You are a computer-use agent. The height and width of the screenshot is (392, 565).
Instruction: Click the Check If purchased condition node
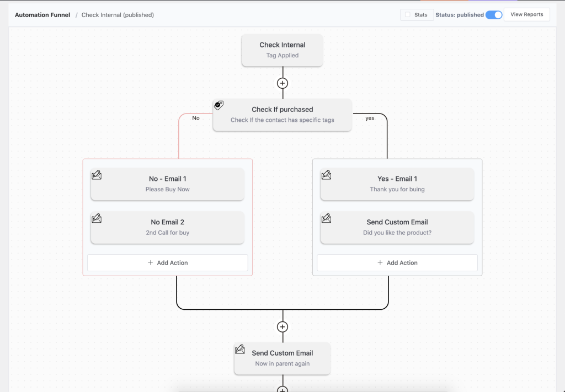pos(282,115)
